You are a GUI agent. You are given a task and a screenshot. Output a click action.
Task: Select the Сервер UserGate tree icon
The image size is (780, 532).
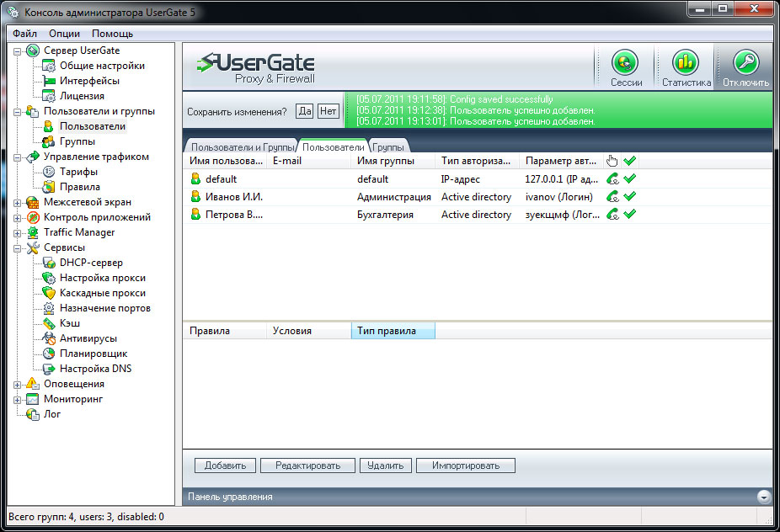coord(33,51)
